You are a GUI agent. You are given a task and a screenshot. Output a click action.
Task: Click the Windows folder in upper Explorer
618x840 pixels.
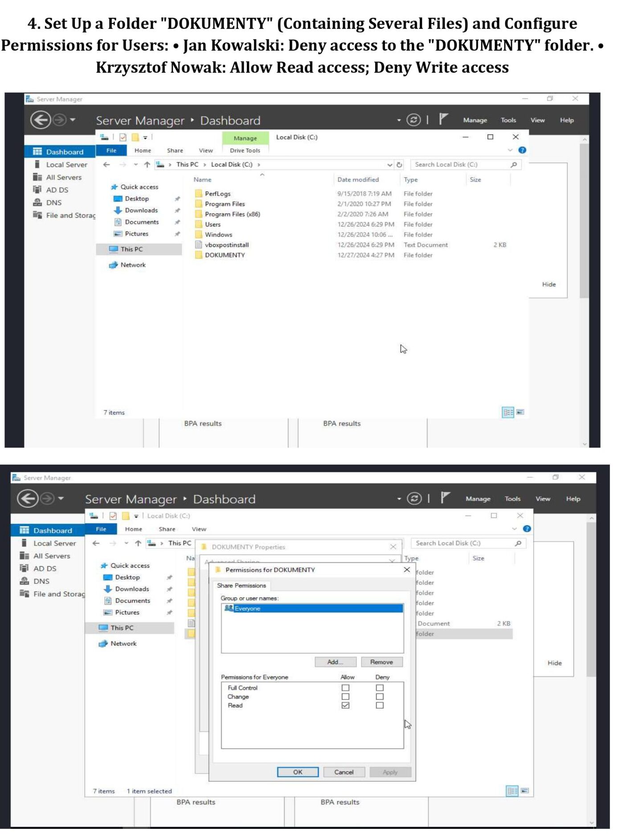tap(218, 235)
